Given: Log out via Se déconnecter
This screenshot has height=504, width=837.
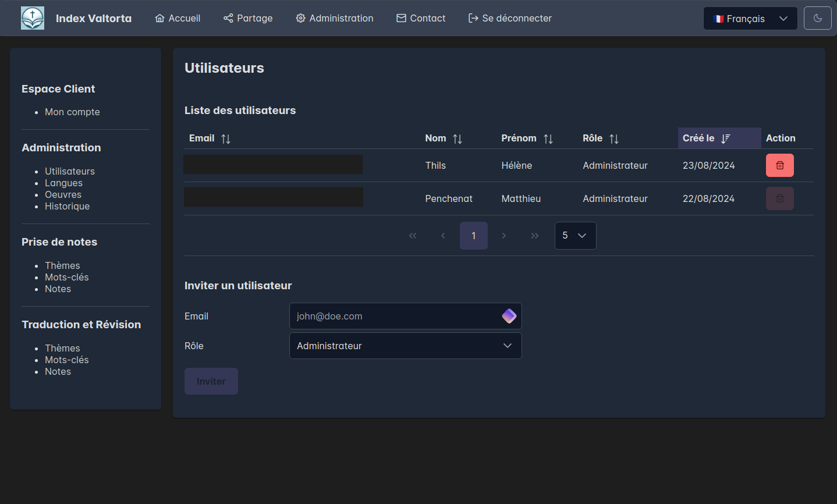Looking at the screenshot, I should click(510, 19).
